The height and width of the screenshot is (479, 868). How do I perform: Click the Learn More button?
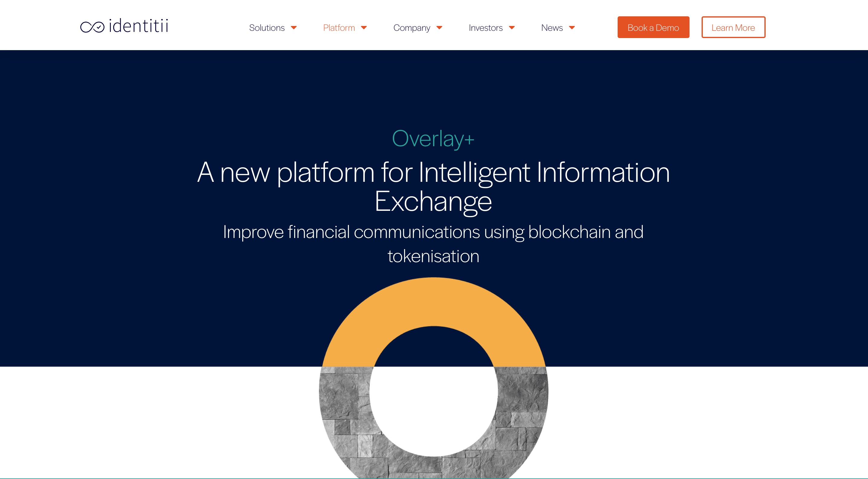click(x=733, y=27)
